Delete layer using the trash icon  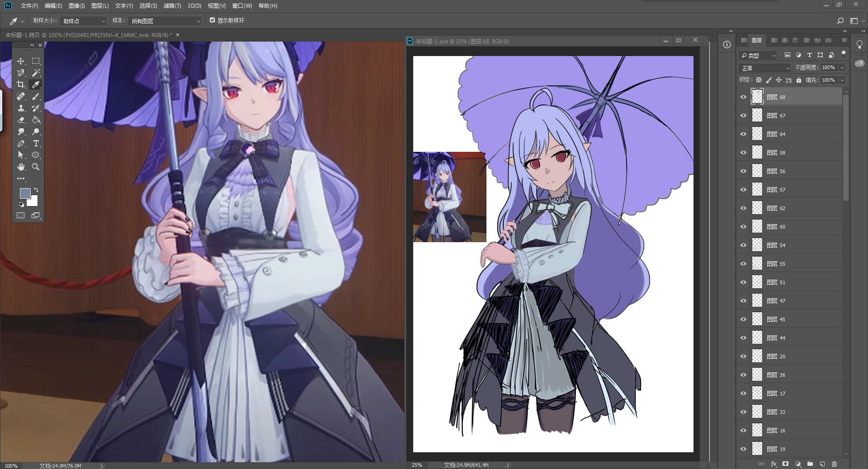[x=835, y=464]
